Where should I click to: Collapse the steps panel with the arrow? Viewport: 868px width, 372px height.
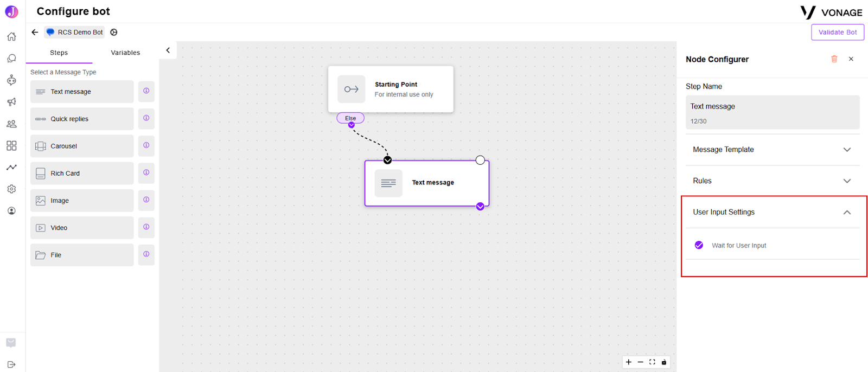coord(168,50)
